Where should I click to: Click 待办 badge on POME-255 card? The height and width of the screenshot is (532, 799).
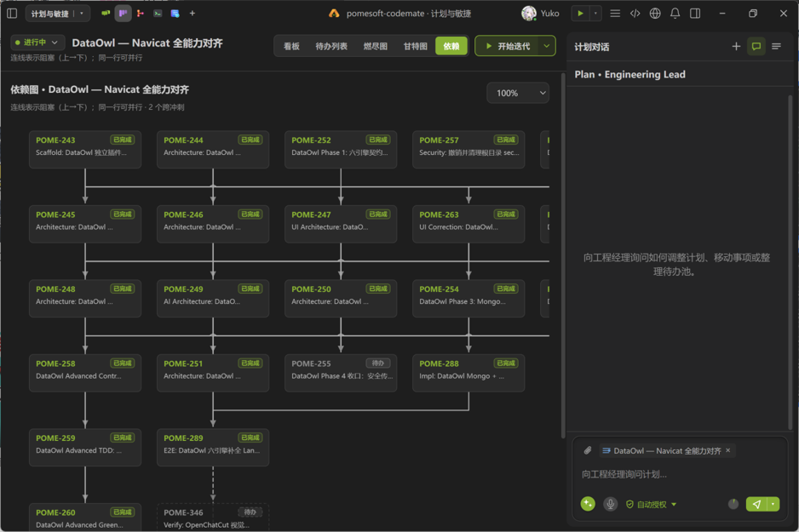[378, 363]
